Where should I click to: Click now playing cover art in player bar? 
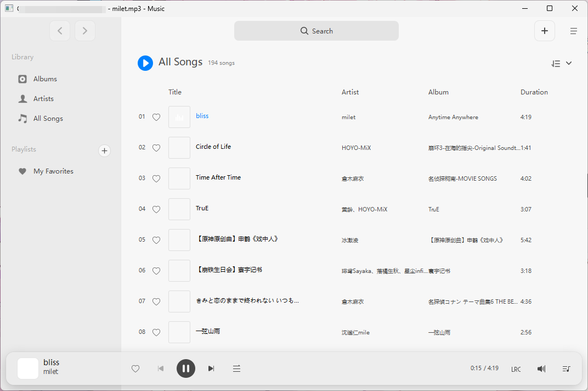pyautogui.click(x=28, y=368)
